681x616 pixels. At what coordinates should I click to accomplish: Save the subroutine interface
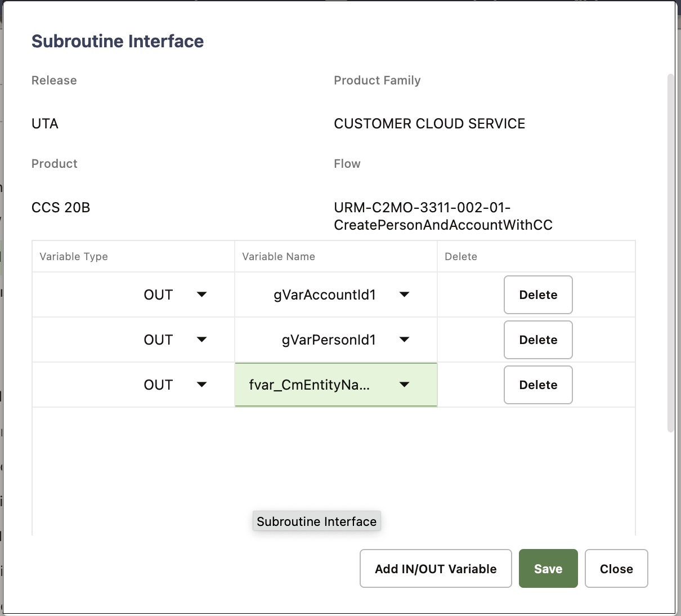(548, 569)
